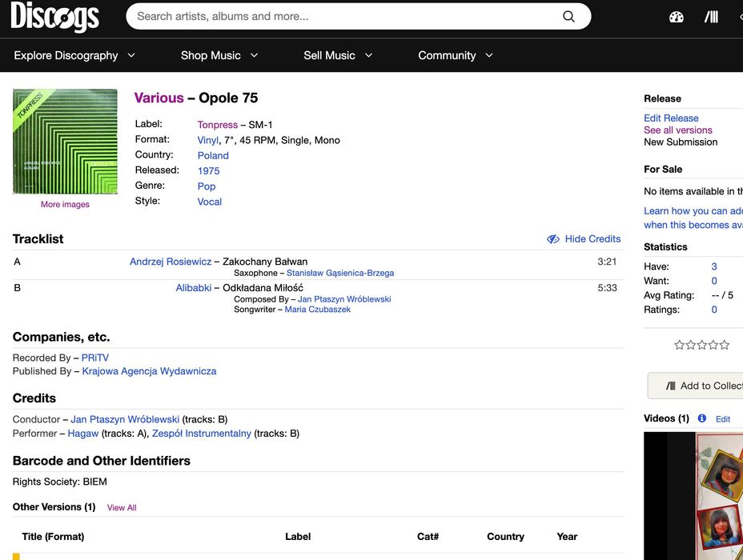
Task: Rate release with fifth star
Action: click(x=725, y=345)
